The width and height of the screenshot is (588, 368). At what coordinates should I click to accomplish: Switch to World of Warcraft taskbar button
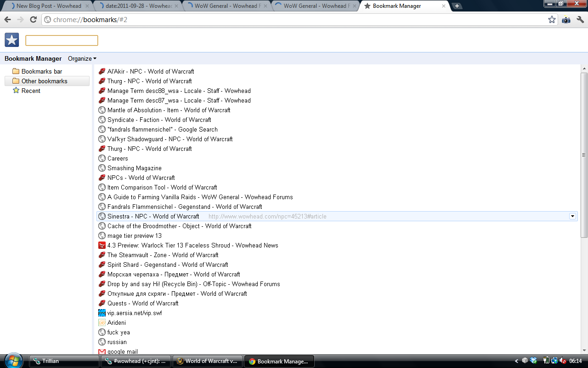pyautogui.click(x=207, y=361)
